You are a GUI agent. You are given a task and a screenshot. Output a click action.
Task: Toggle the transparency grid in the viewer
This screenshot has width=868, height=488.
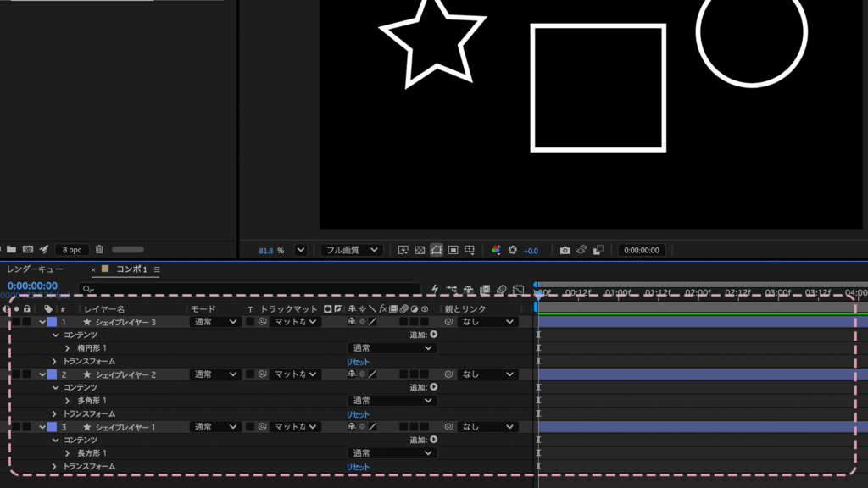420,250
